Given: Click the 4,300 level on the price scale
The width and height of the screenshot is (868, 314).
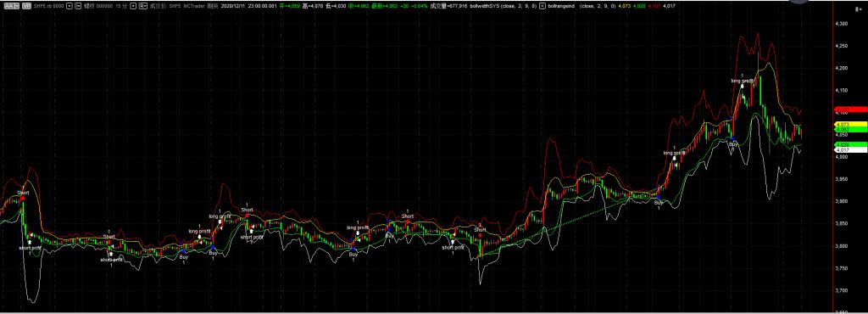Looking at the screenshot, I should point(843,24).
